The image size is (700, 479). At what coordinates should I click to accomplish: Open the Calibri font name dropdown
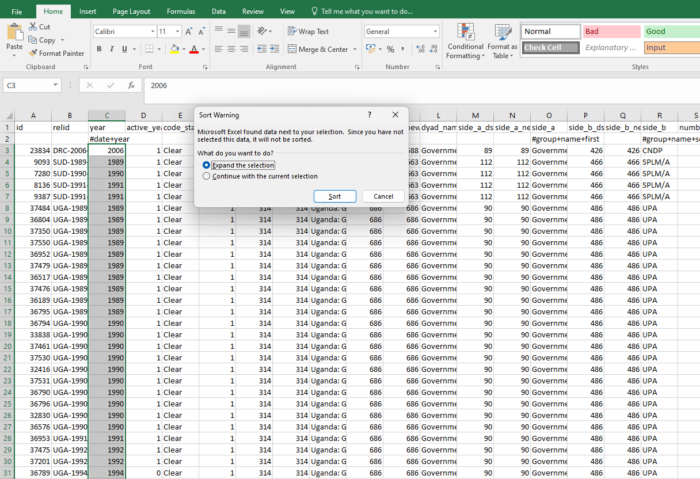tap(153, 31)
